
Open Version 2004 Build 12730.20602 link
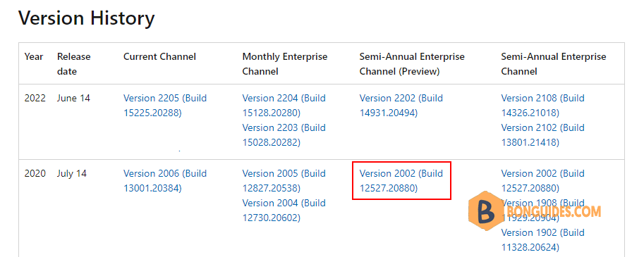pyautogui.click(x=284, y=211)
